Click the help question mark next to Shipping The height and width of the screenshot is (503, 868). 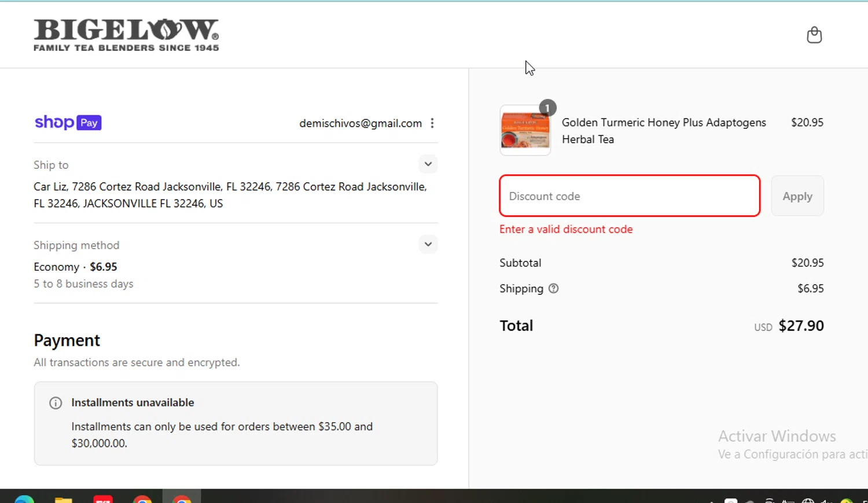(x=553, y=289)
